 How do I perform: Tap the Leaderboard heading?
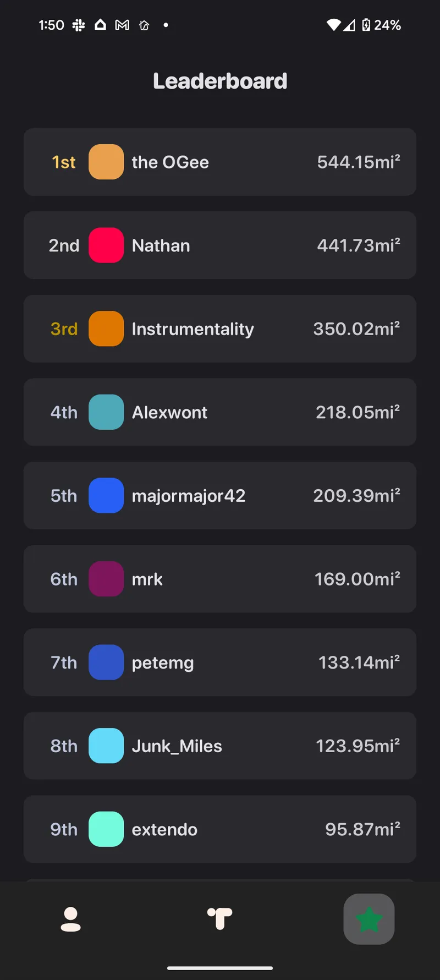click(x=220, y=81)
